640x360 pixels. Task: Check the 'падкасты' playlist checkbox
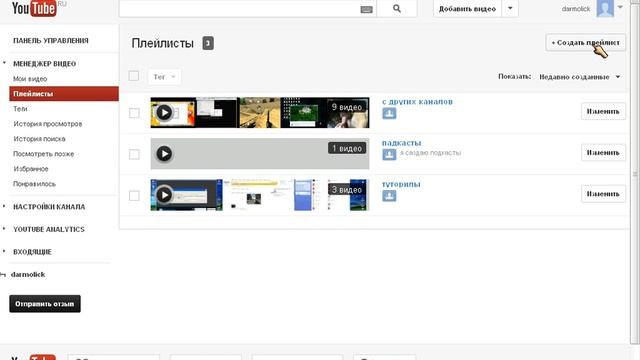(x=134, y=154)
